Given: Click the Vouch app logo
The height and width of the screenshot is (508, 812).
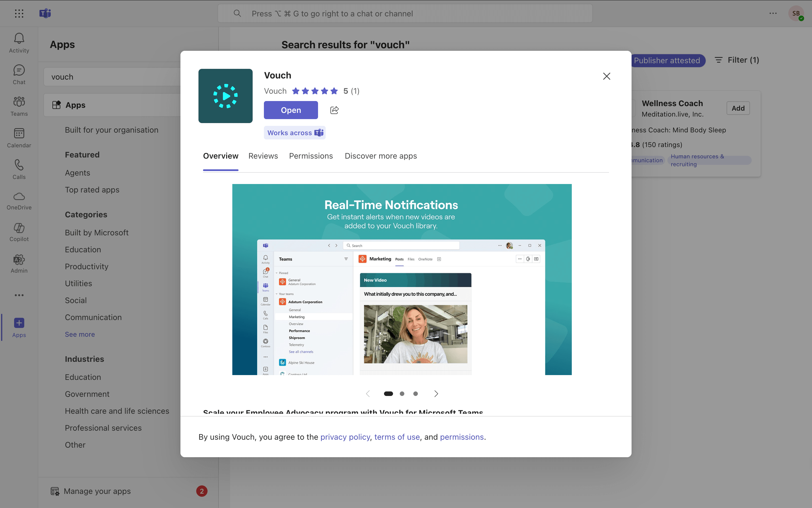Looking at the screenshot, I should click(226, 96).
